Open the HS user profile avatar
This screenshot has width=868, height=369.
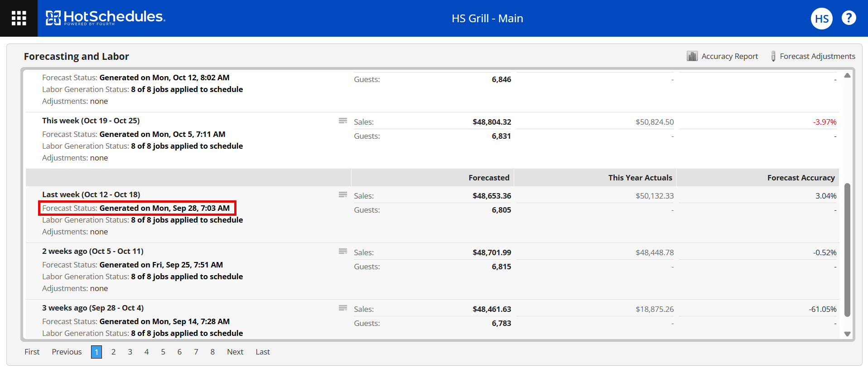pyautogui.click(x=821, y=19)
